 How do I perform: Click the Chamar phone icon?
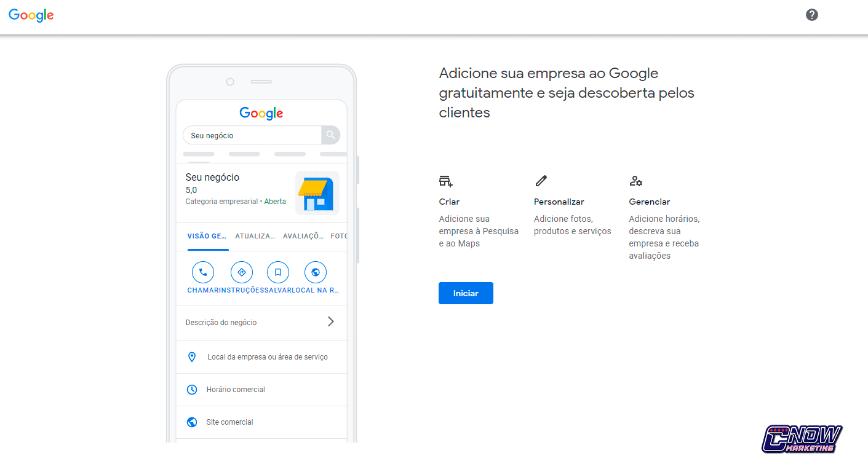[203, 272]
